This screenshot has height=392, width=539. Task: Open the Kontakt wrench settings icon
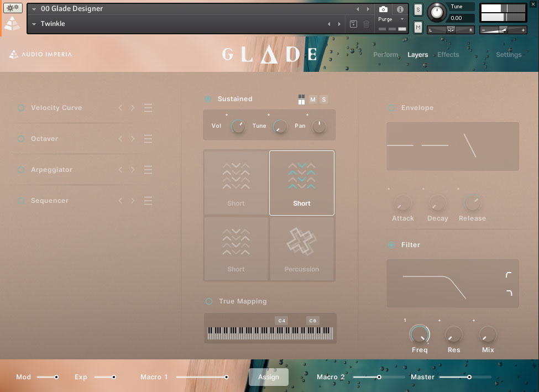[x=13, y=8]
